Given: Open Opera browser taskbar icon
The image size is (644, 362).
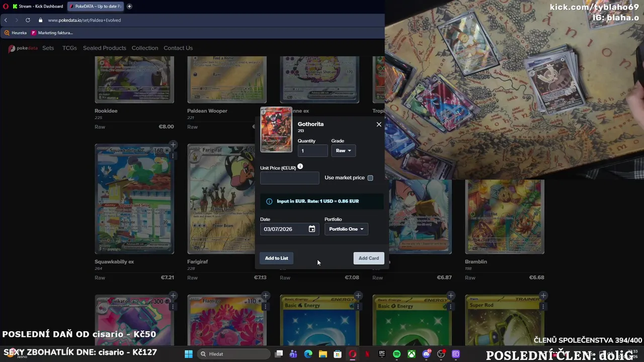Looking at the screenshot, I should [352, 354].
